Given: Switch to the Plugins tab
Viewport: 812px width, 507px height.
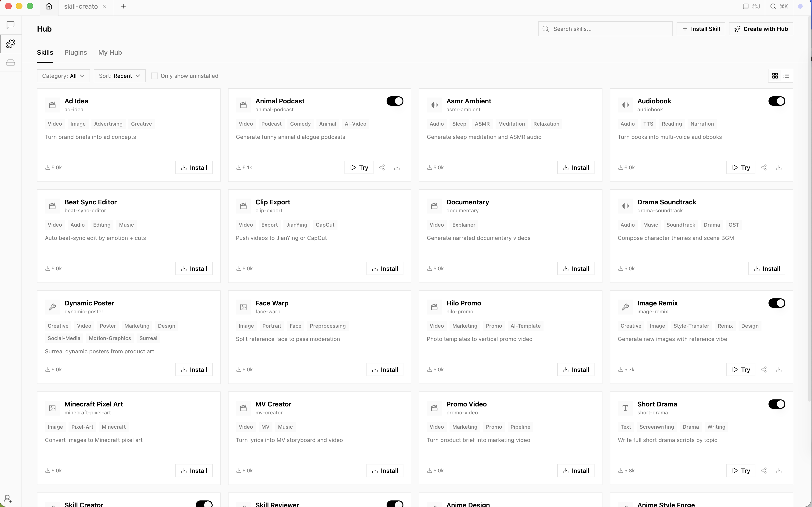Looking at the screenshot, I should 76,52.
